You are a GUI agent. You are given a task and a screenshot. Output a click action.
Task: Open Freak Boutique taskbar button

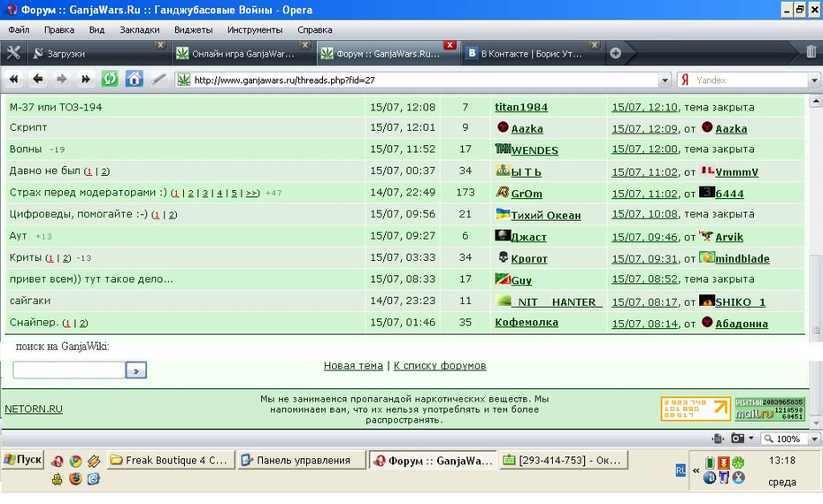pyautogui.click(x=171, y=461)
